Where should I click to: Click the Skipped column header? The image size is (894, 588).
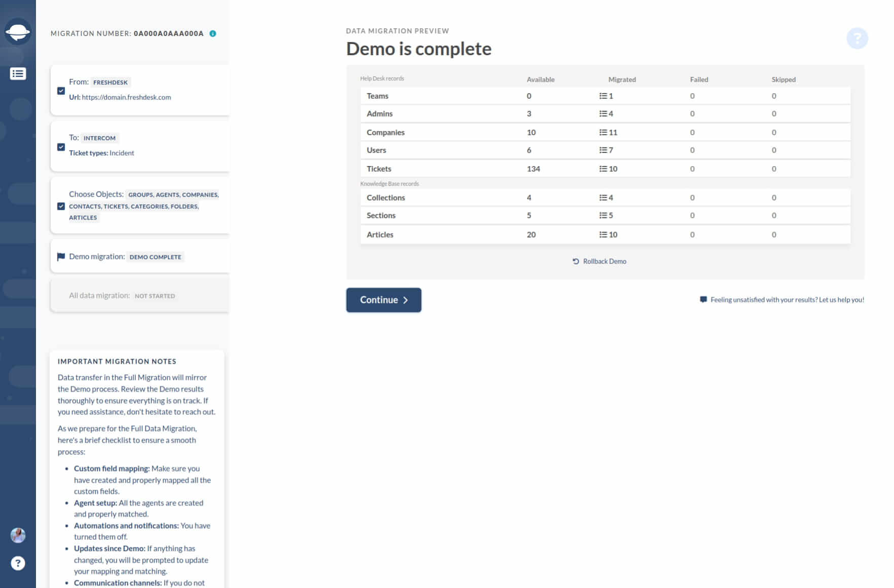(x=784, y=80)
